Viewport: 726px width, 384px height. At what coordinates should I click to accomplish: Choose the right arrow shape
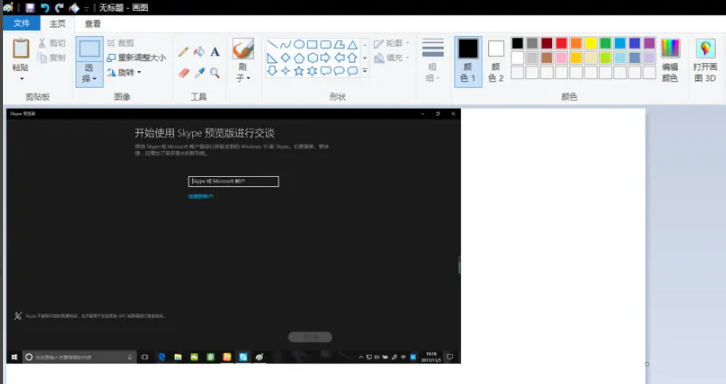[x=325, y=58]
